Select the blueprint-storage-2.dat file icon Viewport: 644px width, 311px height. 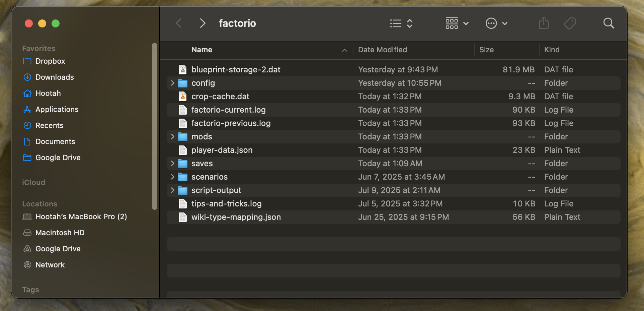point(183,69)
